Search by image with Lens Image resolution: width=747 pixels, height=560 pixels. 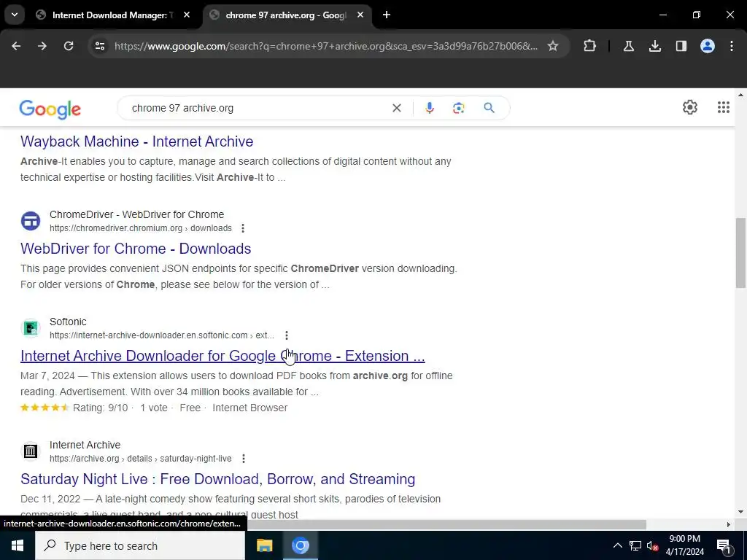pyautogui.click(x=458, y=108)
